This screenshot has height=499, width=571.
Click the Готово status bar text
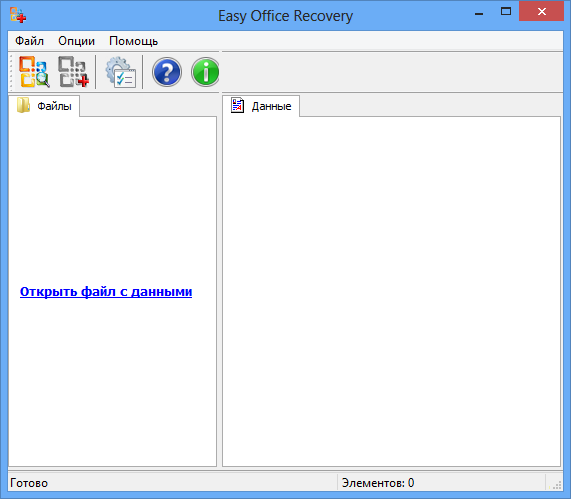(29, 483)
